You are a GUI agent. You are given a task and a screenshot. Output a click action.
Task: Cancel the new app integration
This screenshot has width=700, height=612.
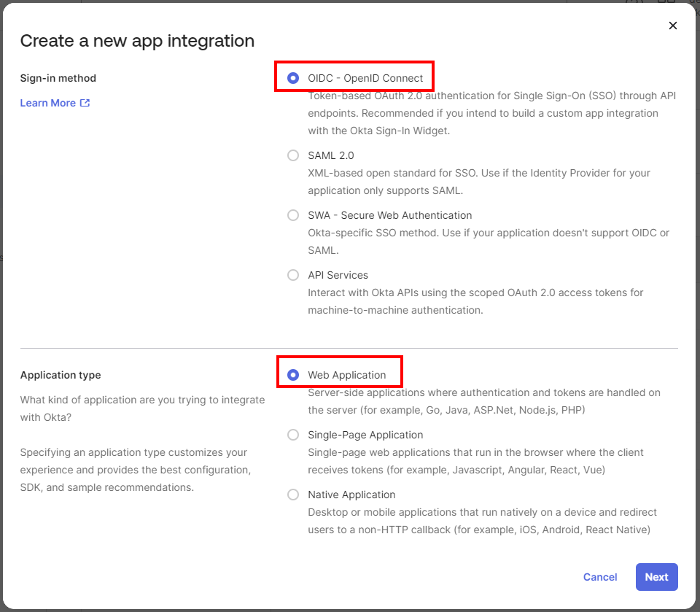tap(600, 577)
